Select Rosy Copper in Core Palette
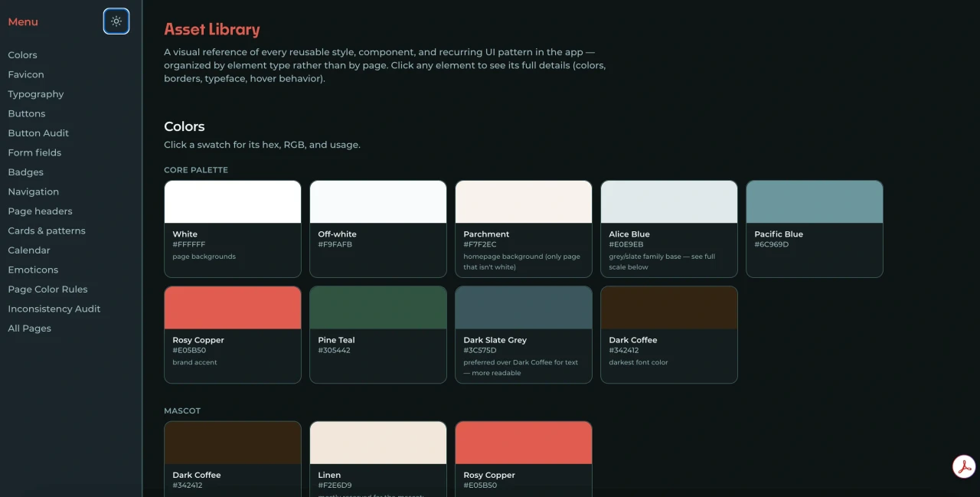The height and width of the screenshot is (497, 980). [x=233, y=335]
